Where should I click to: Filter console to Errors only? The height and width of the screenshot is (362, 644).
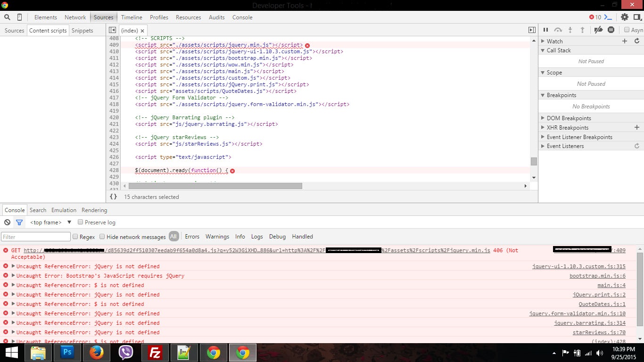coord(192,237)
